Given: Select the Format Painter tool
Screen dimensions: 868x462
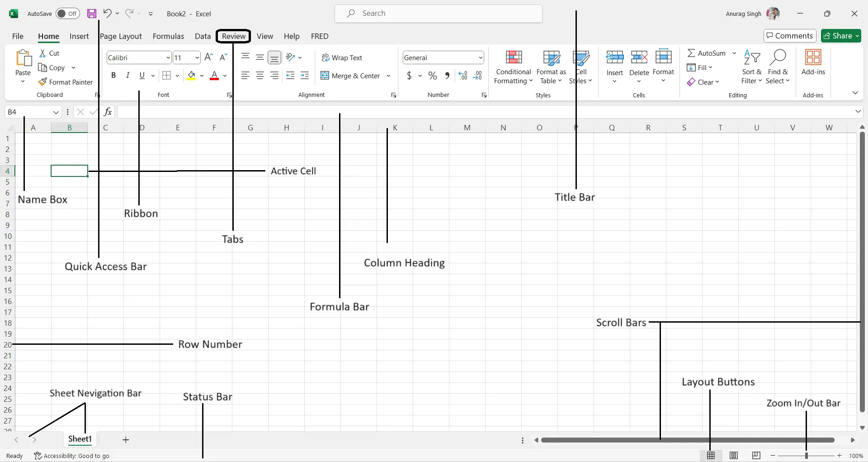Looking at the screenshot, I should tap(66, 82).
